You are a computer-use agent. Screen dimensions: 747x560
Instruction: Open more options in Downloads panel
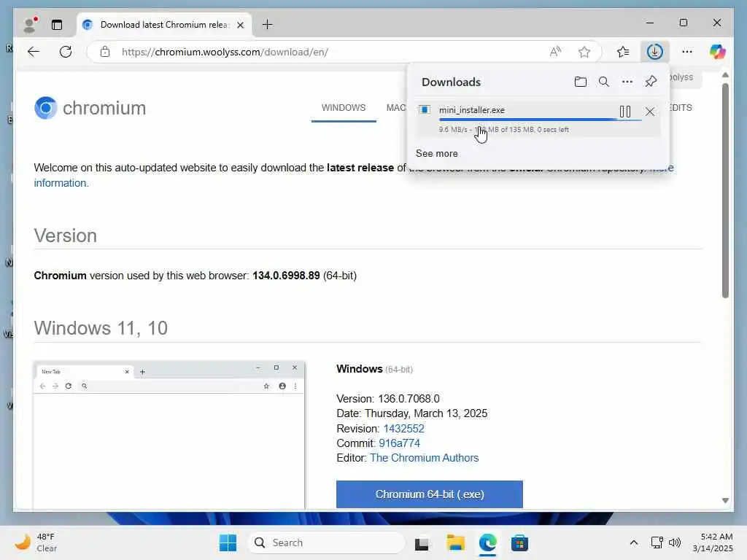click(627, 82)
